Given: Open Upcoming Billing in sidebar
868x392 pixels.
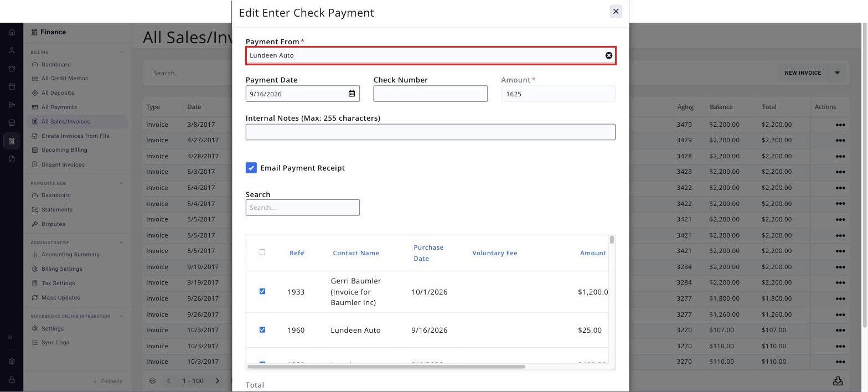Looking at the screenshot, I should pos(64,150).
